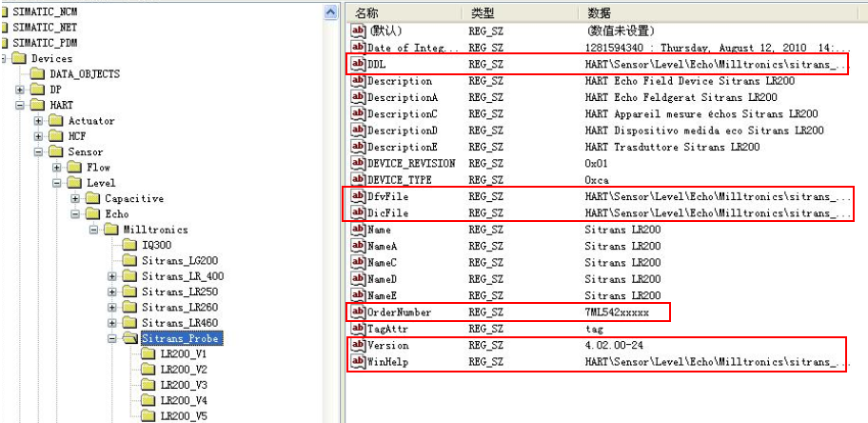
Task: Collapse the Level tree node
Action: point(56,182)
